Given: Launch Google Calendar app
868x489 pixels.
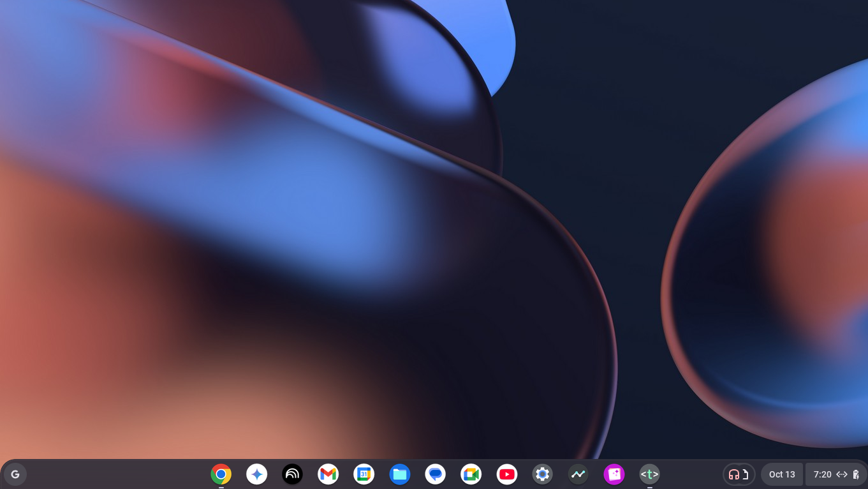Looking at the screenshot, I should (364, 474).
